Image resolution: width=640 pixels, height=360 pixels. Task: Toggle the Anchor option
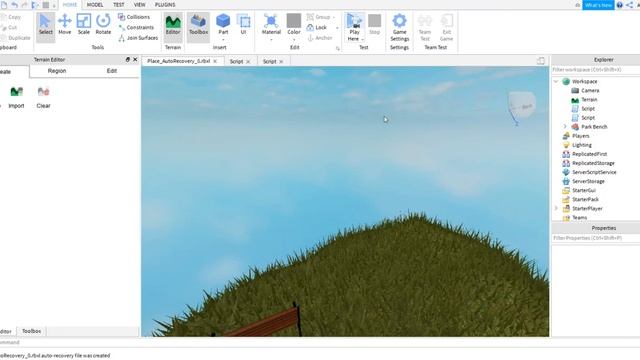[x=320, y=38]
